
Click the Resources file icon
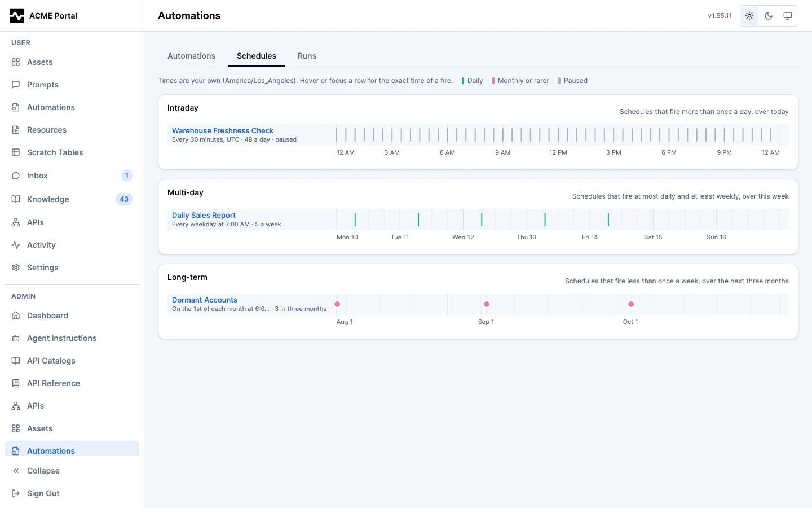[16, 130]
